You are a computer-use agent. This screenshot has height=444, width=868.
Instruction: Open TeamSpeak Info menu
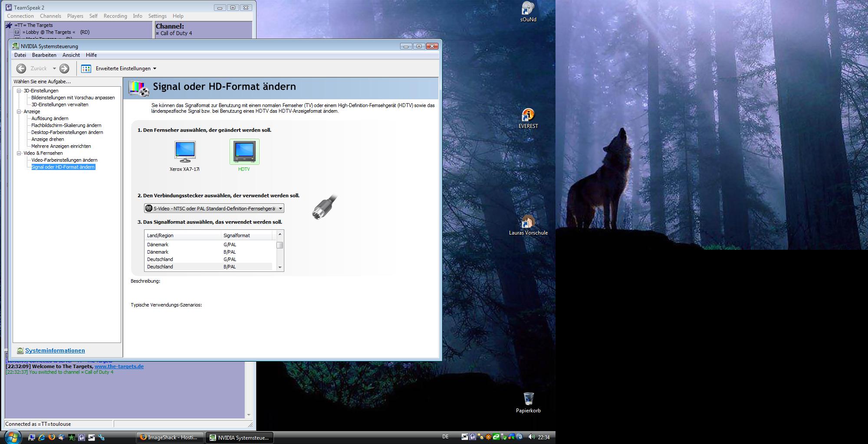[x=138, y=16]
